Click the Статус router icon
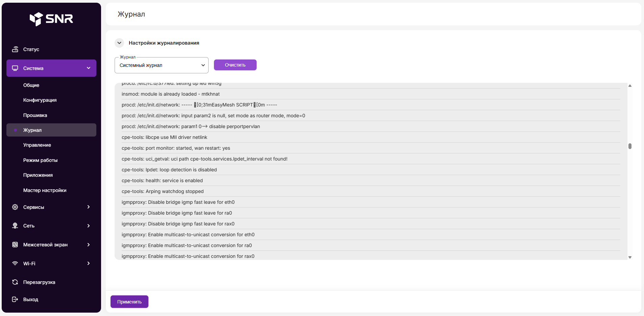Image resolution: width=644 pixels, height=316 pixels. click(x=15, y=49)
